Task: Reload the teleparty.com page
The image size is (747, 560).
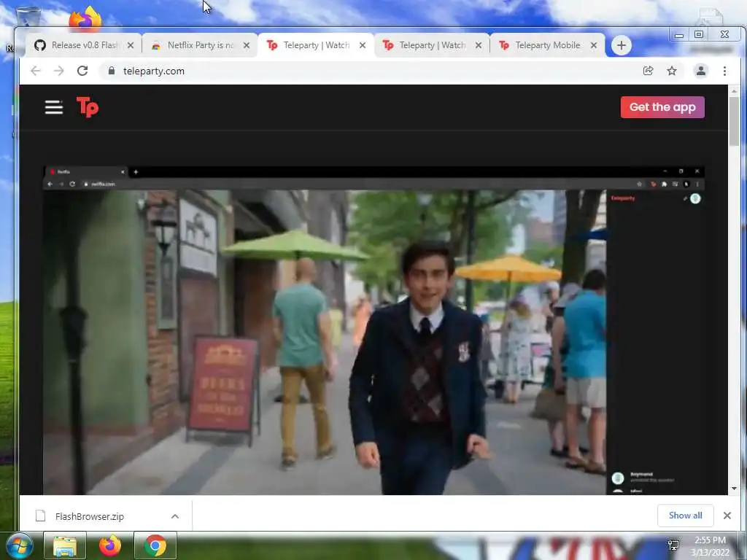Action: point(82,71)
